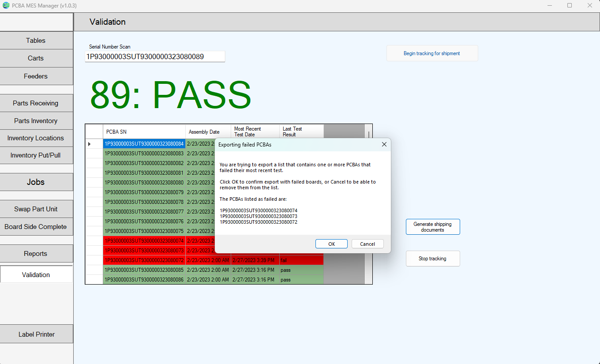Click Swap Part Unit

point(36,209)
